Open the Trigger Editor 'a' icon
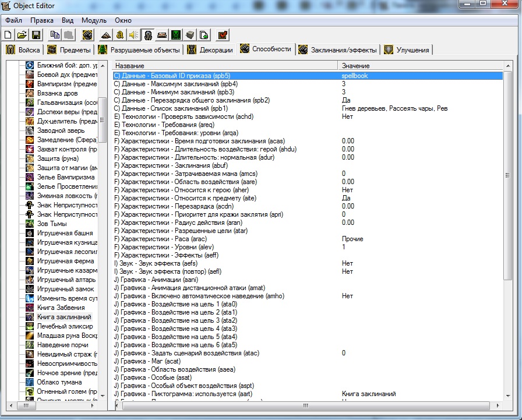522x420 pixels. pyautogui.click(x=120, y=35)
